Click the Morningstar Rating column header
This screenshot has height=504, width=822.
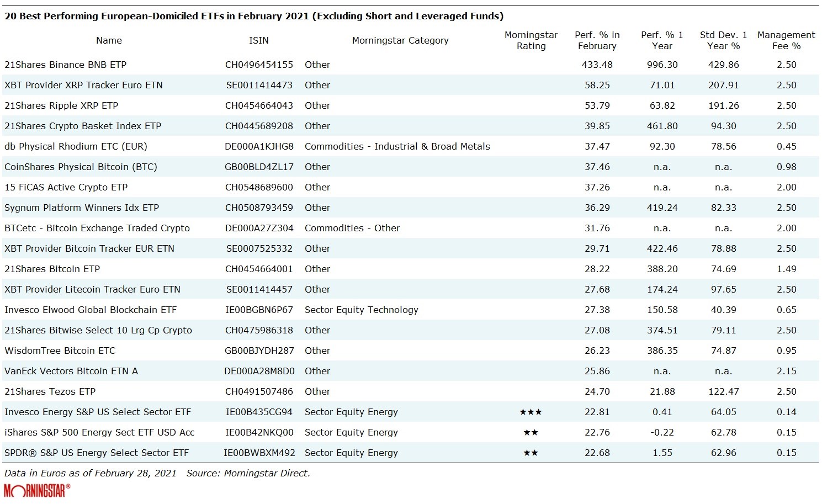tap(531, 40)
